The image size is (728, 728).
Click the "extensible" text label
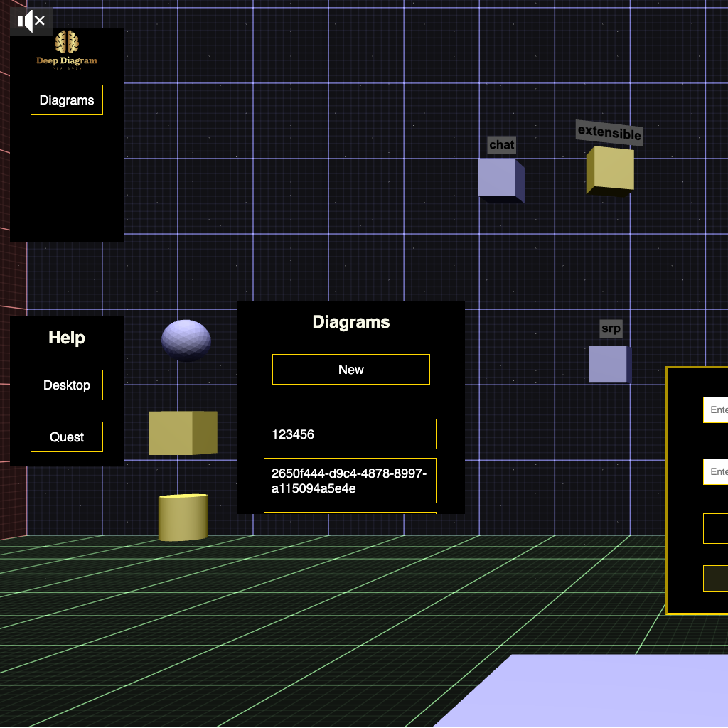coord(609,132)
